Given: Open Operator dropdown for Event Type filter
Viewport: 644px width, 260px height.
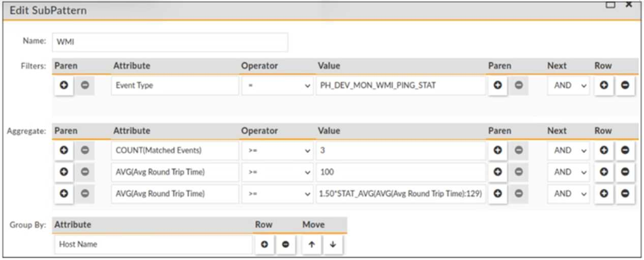Looking at the screenshot, I should pyautogui.click(x=278, y=85).
